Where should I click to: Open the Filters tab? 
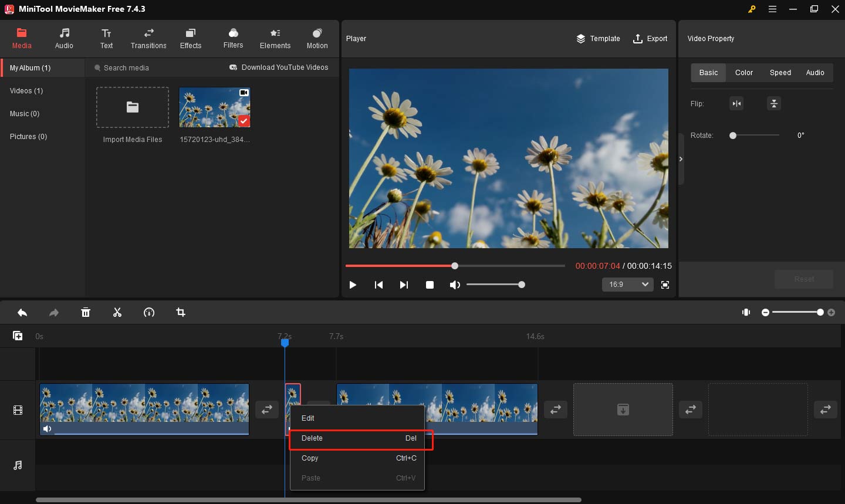pos(233,38)
